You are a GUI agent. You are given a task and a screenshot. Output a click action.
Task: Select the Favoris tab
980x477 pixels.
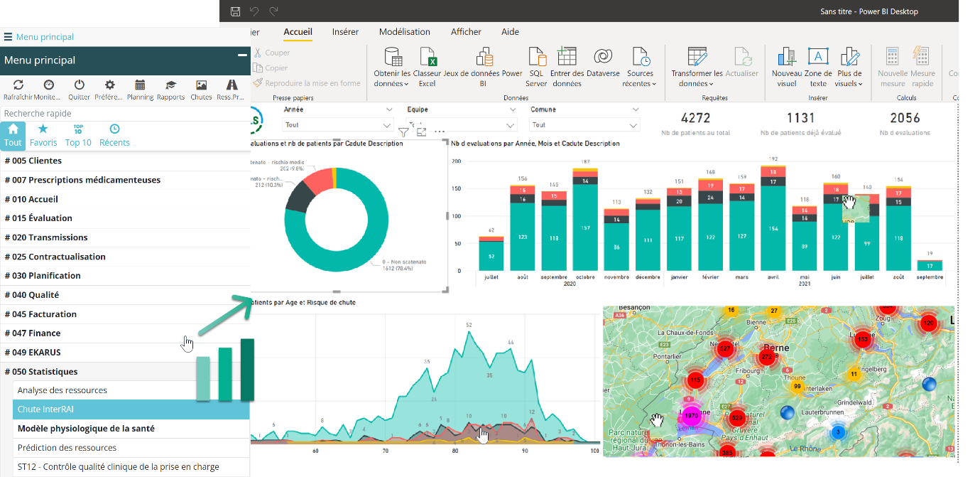pos(43,135)
